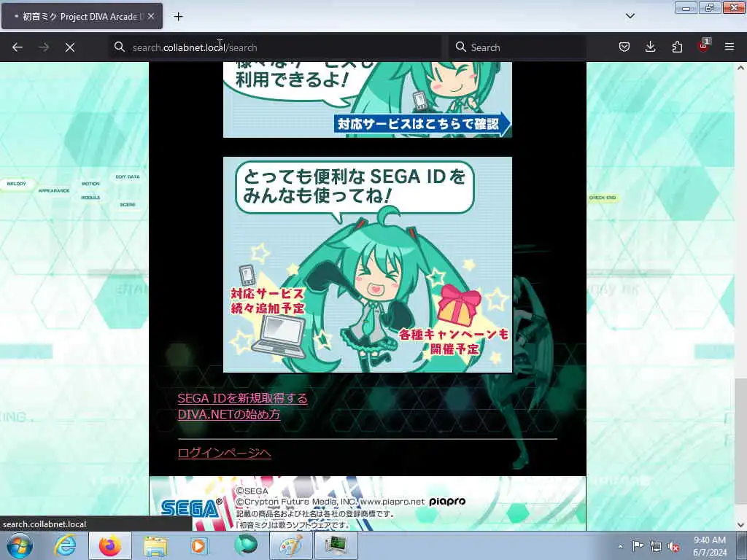This screenshot has width=747, height=560.
Task: Open Paint from the taskbar
Action: pos(290,545)
